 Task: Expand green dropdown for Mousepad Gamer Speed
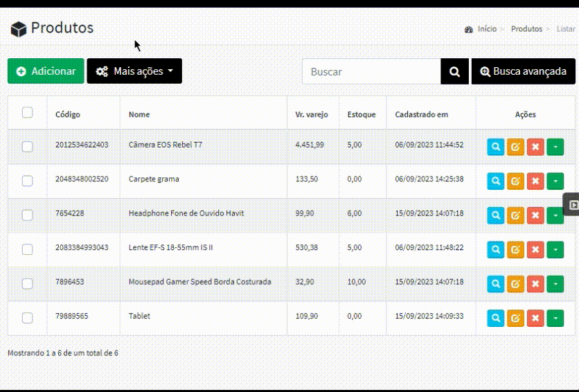point(555,284)
